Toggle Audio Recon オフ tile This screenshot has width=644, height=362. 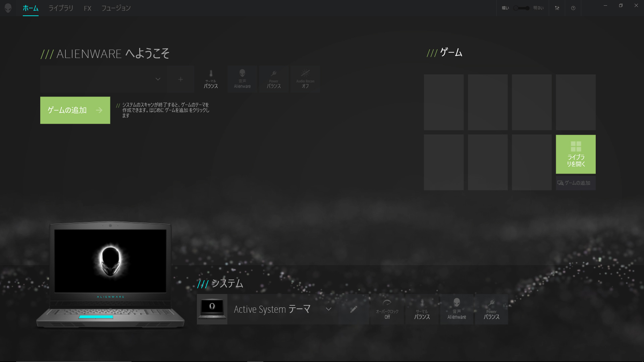[x=305, y=79]
